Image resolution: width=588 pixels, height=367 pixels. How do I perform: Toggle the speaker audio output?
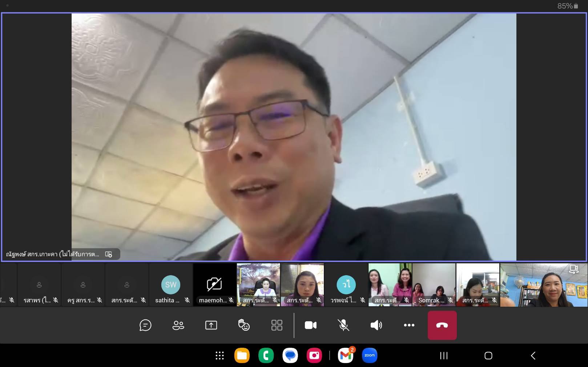click(376, 325)
